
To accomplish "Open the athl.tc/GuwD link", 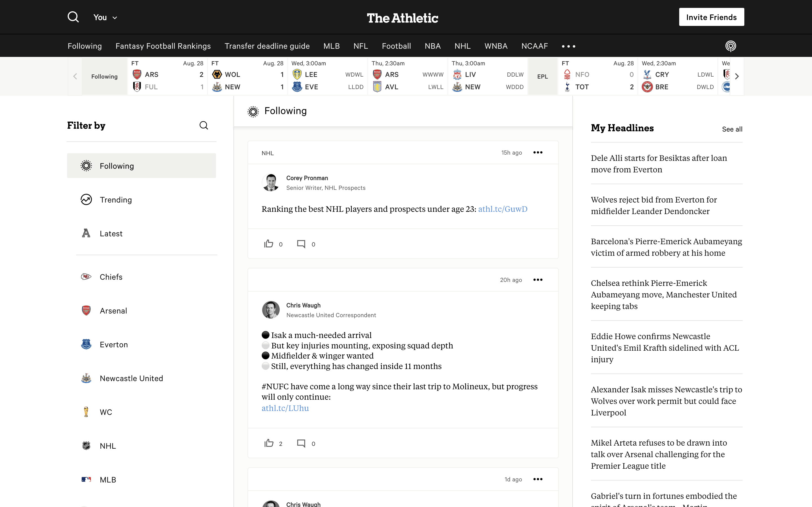I will pyautogui.click(x=502, y=209).
